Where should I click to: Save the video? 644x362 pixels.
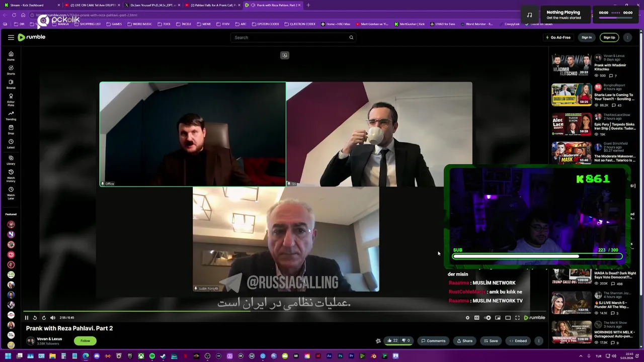tap(491, 341)
